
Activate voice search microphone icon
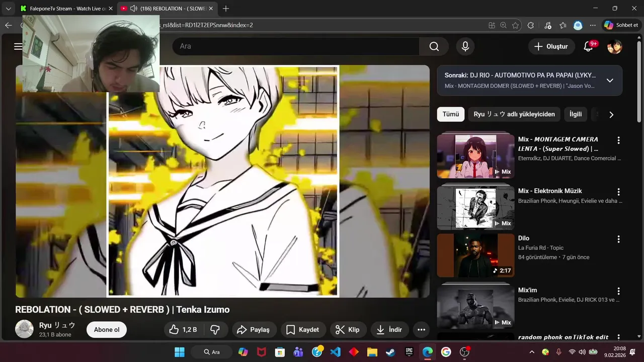click(x=465, y=46)
